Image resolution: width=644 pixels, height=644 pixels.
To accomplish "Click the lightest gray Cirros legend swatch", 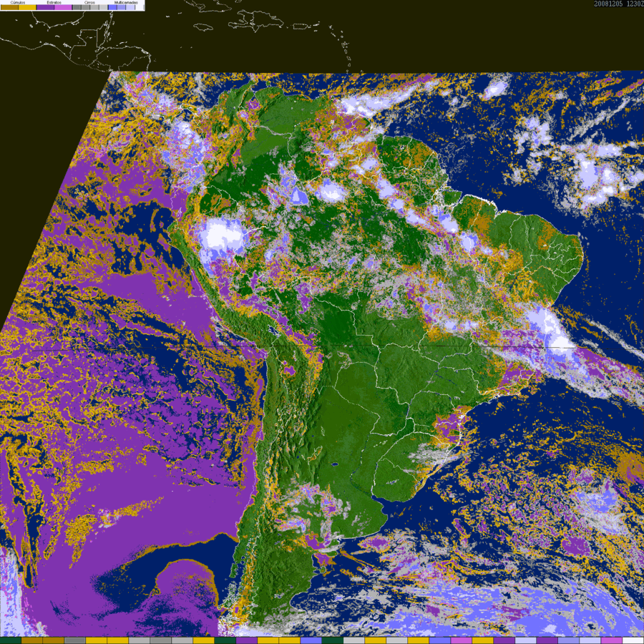I will tap(104, 7).
